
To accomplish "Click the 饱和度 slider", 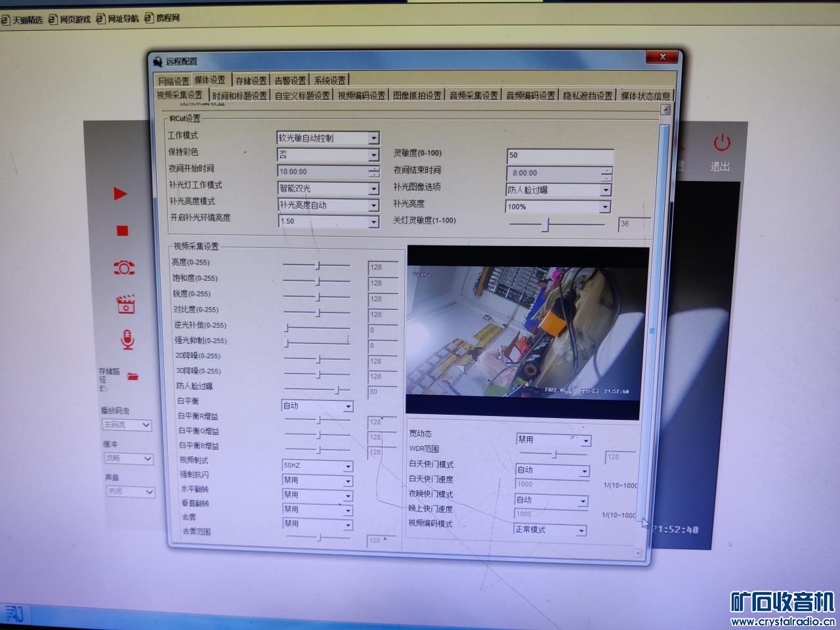I will click(x=317, y=281).
